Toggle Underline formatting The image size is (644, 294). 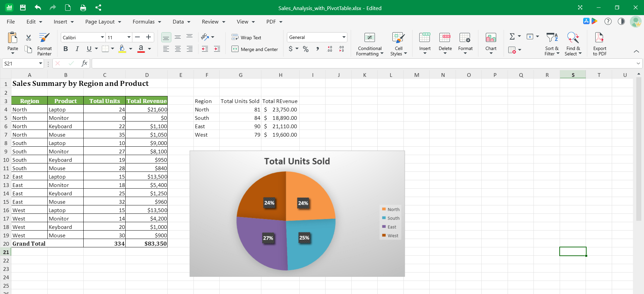(x=89, y=49)
